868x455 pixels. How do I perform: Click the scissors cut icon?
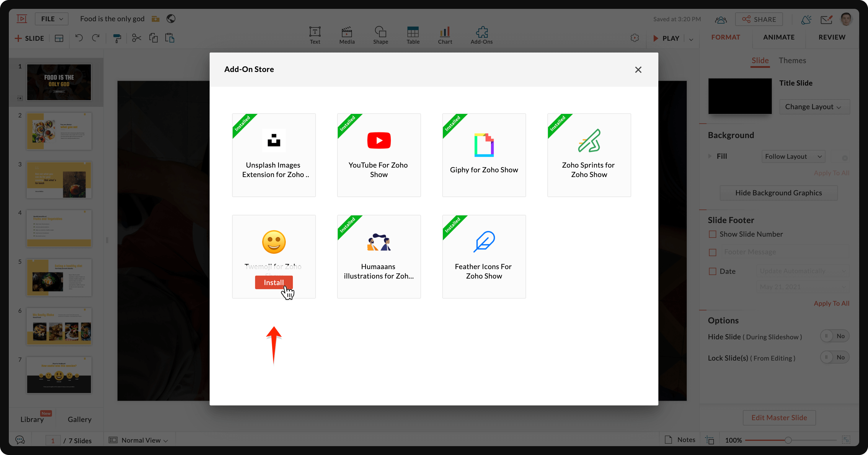pos(136,38)
